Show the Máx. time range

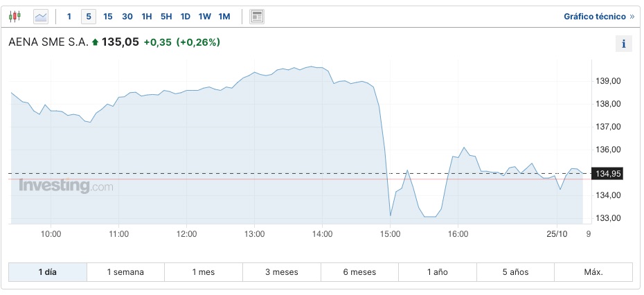(593, 272)
